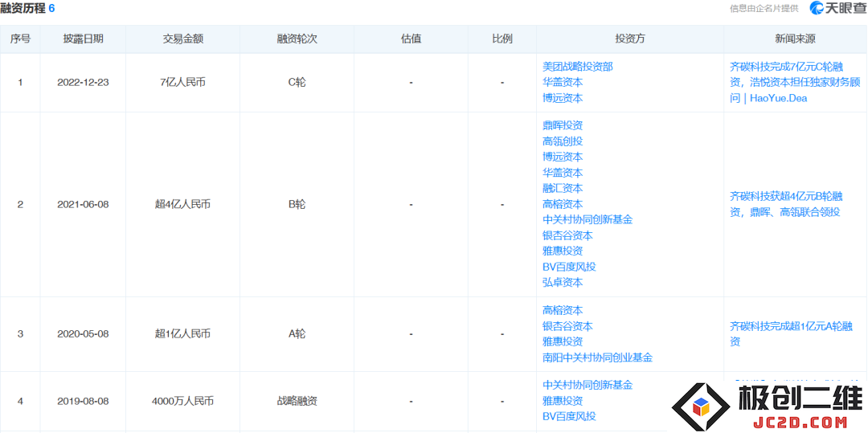Open BV百度风投 in the B轮 row

[x=569, y=267]
